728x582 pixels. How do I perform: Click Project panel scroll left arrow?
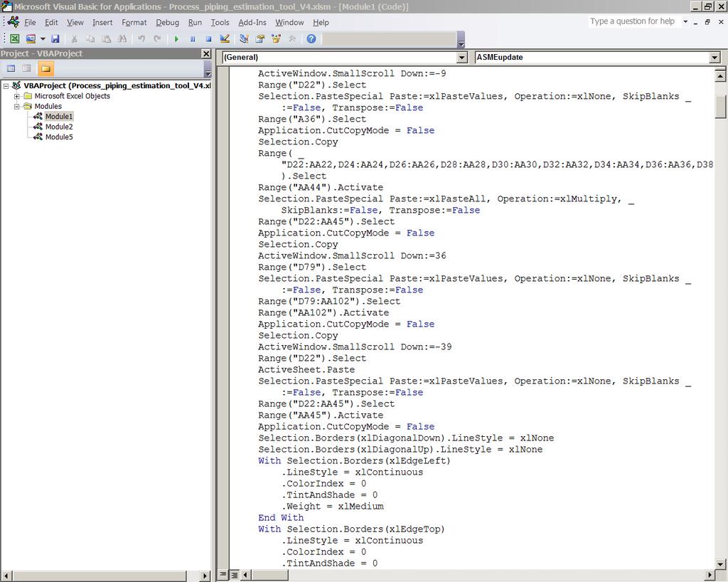tap(6, 576)
